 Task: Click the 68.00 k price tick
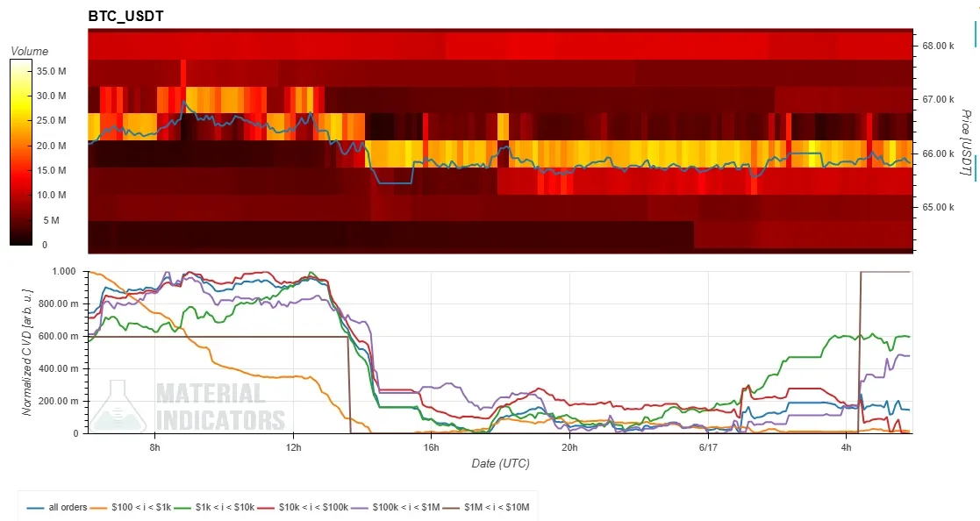[938, 46]
